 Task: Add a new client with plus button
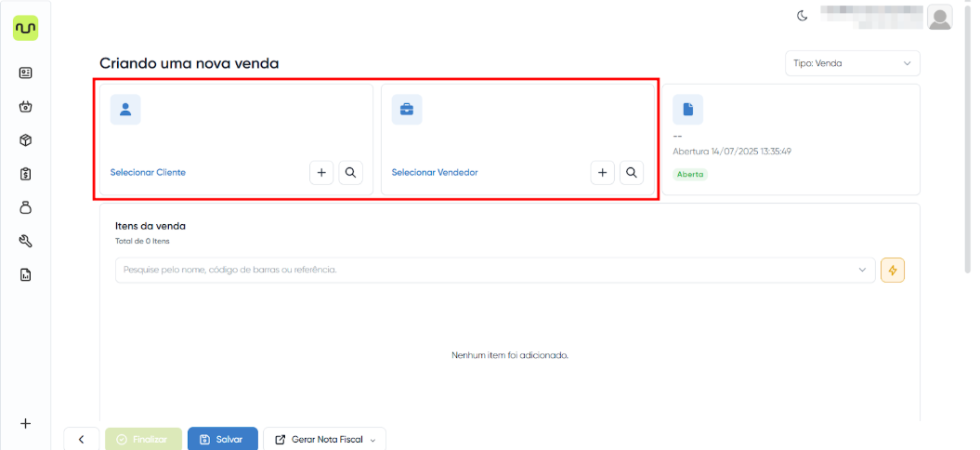pyautogui.click(x=321, y=173)
